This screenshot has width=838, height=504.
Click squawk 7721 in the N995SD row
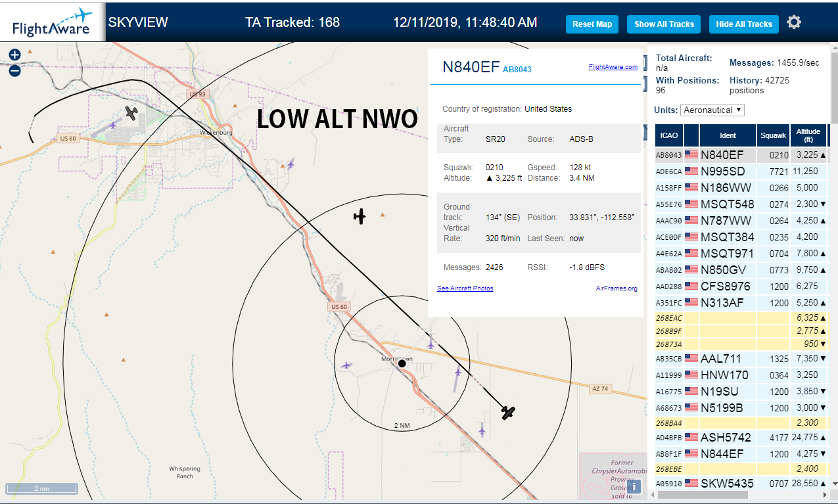point(779,172)
